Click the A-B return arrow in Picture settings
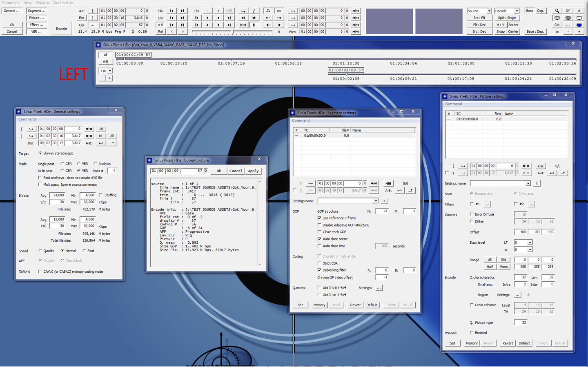 pos(552,173)
